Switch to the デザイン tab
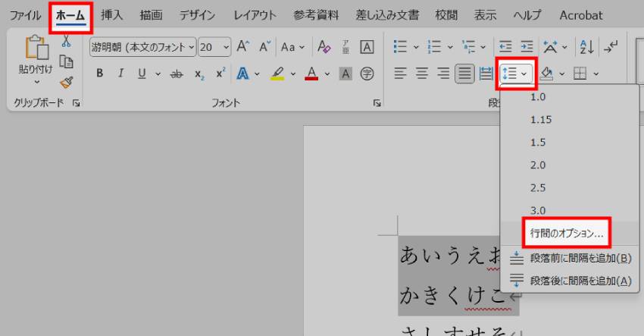The image size is (644, 336). (197, 16)
